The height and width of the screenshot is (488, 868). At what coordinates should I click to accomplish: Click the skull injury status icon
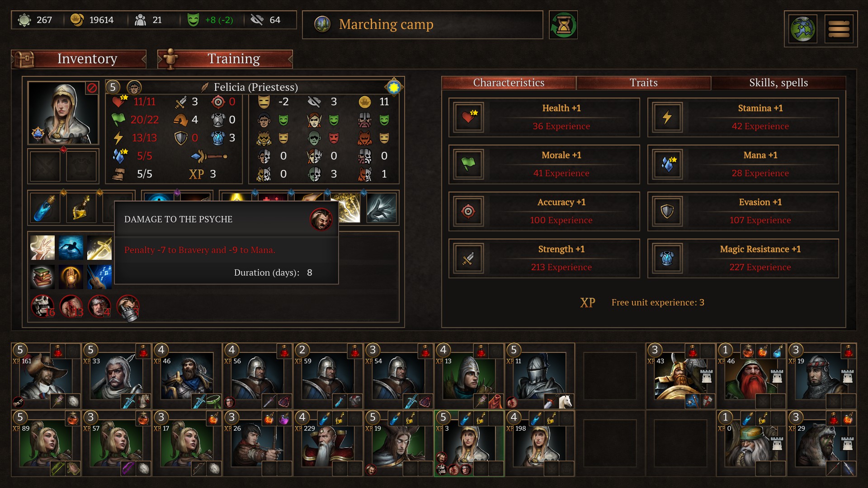42,306
